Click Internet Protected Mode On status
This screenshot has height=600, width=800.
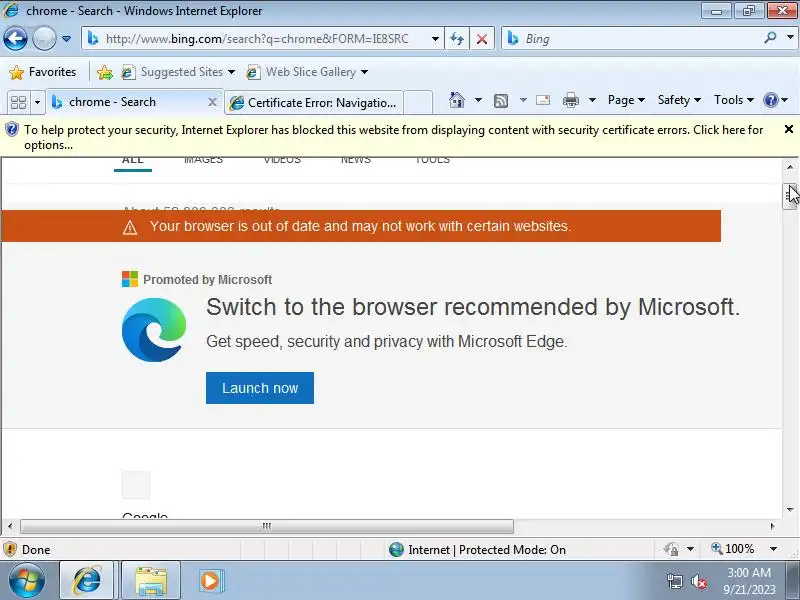(x=478, y=549)
